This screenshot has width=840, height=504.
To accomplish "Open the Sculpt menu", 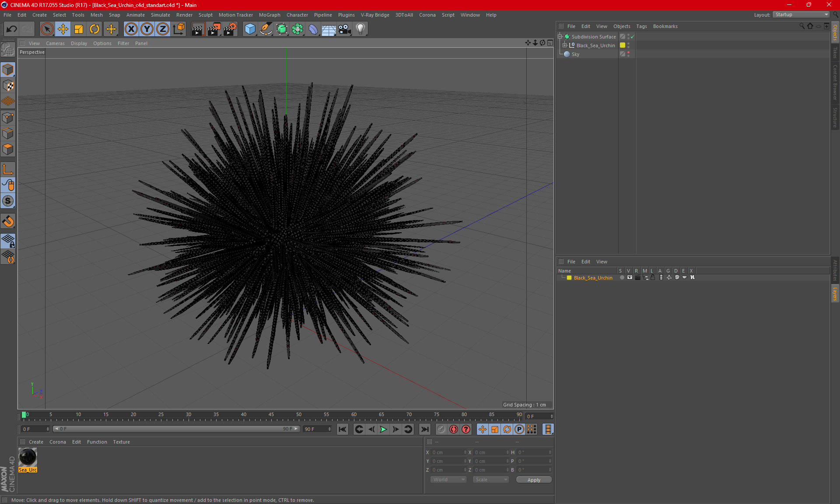I will (205, 15).
